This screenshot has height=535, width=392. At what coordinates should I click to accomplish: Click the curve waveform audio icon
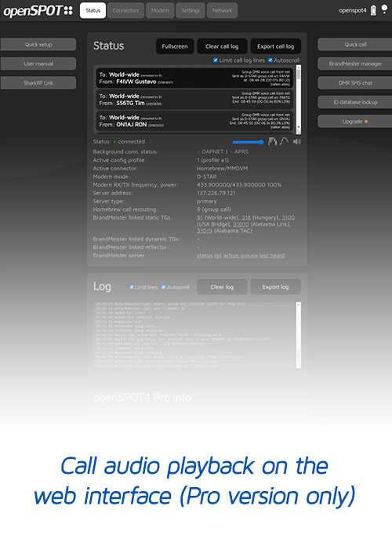pos(284,141)
